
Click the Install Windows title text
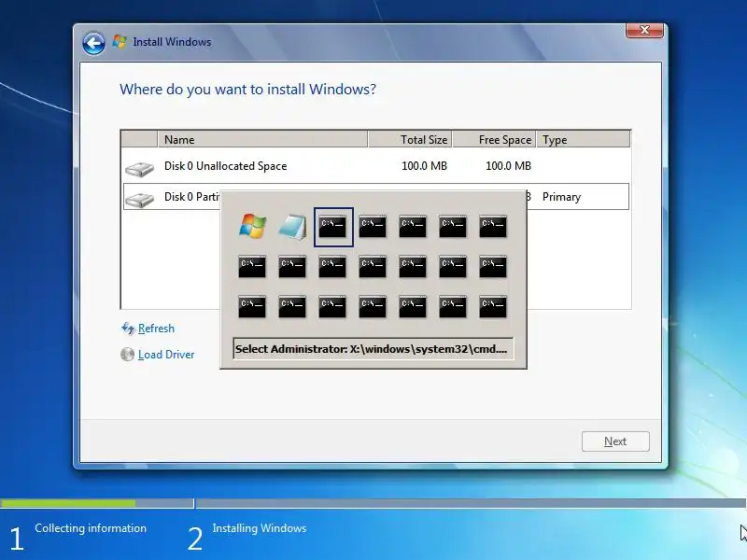pyautogui.click(x=172, y=42)
